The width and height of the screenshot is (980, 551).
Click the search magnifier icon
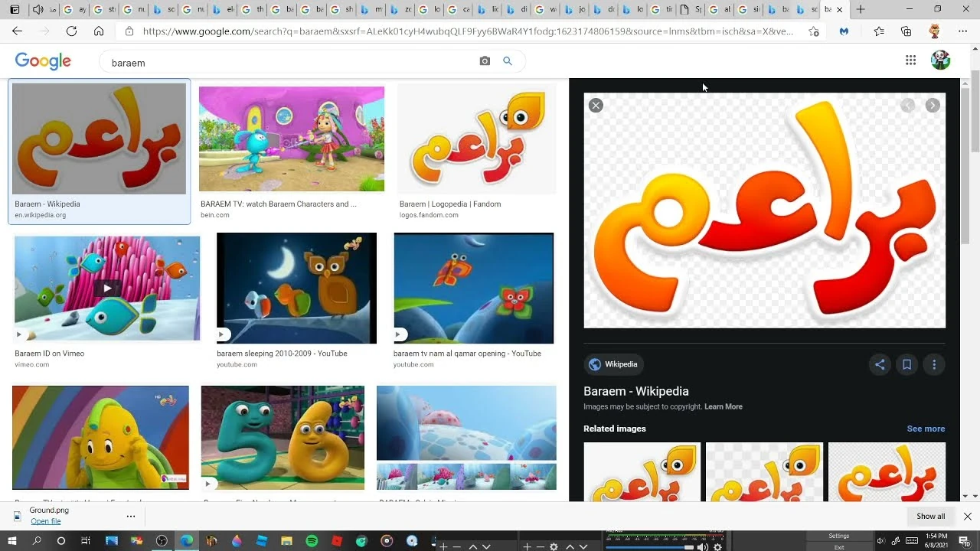pyautogui.click(x=508, y=61)
